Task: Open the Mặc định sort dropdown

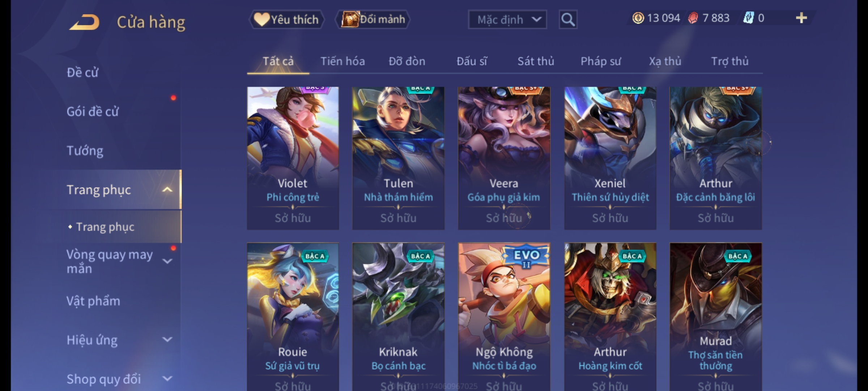Action: (x=507, y=20)
